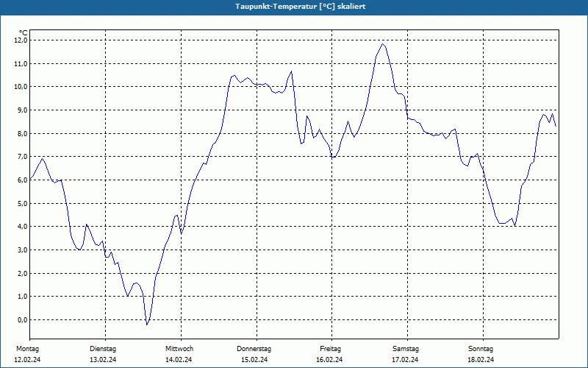Click the 10,0 axis value

pyautogui.click(x=21, y=87)
